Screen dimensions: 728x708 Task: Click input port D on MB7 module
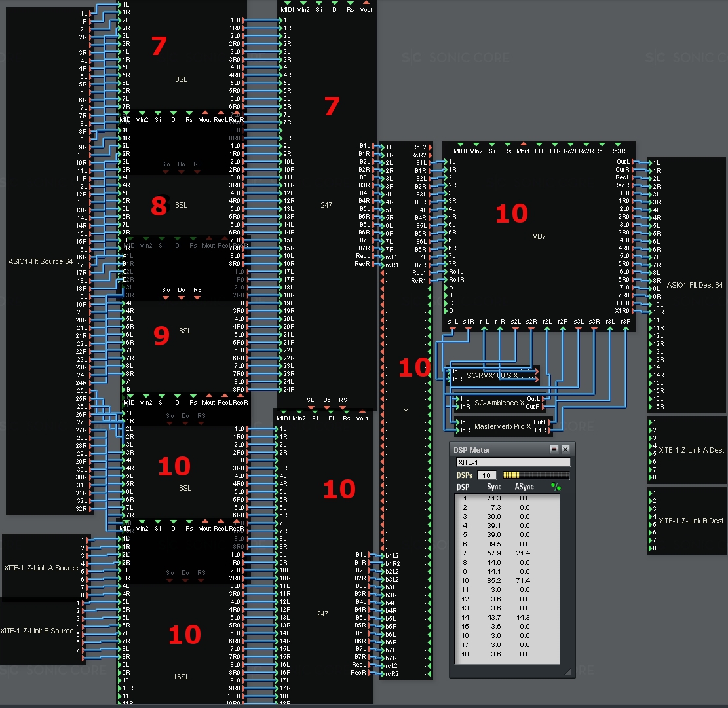point(446,311)
